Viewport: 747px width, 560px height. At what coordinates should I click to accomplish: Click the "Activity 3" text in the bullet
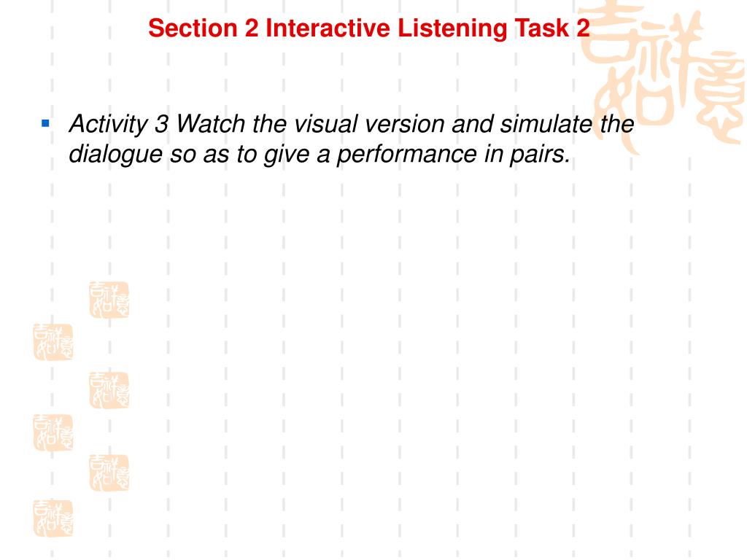[119, 125]
